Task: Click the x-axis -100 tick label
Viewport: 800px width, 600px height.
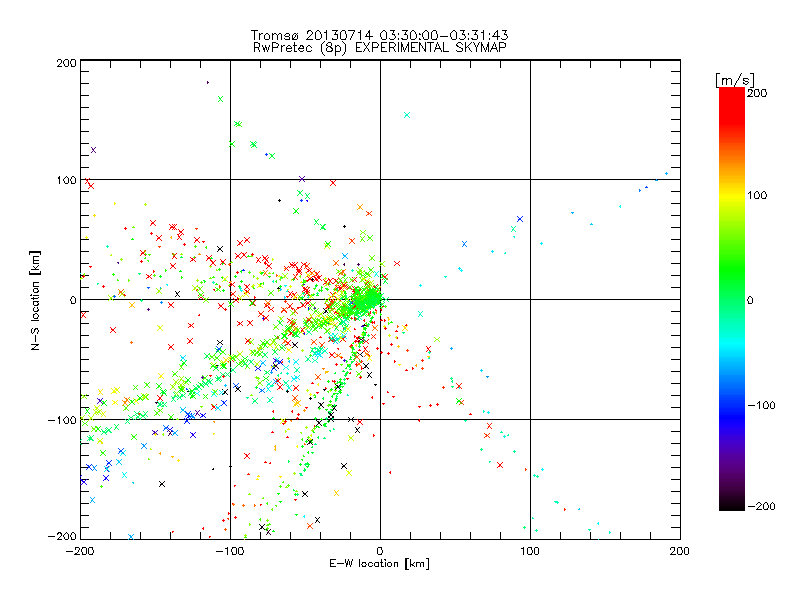Action: 230,551
